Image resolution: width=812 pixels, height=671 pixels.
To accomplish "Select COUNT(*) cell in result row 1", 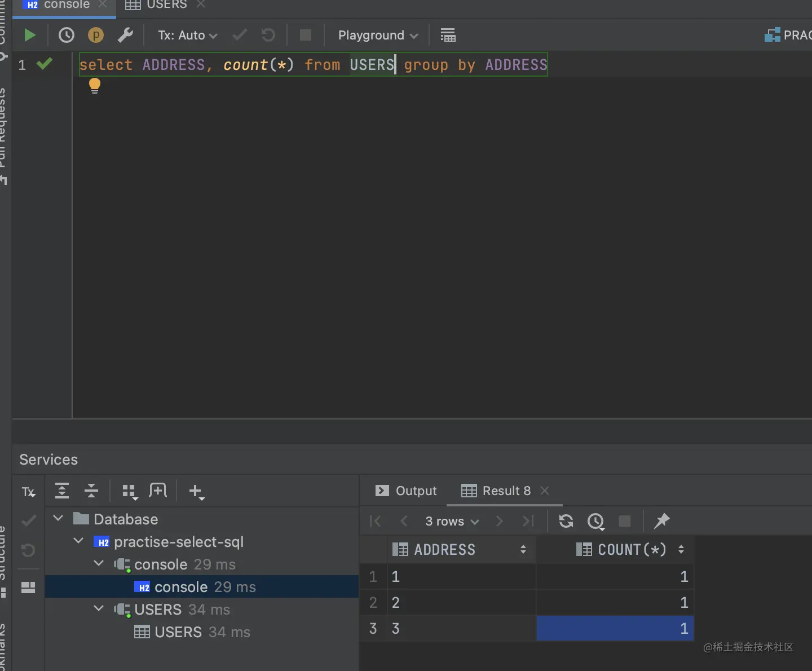I will coord(615,576).
